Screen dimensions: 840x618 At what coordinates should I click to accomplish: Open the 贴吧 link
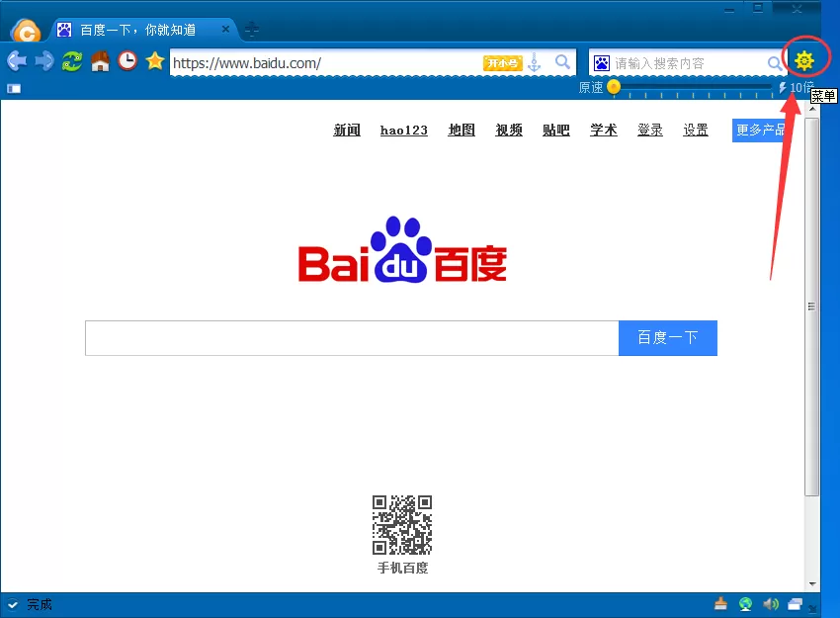click(x=556, y=130)
